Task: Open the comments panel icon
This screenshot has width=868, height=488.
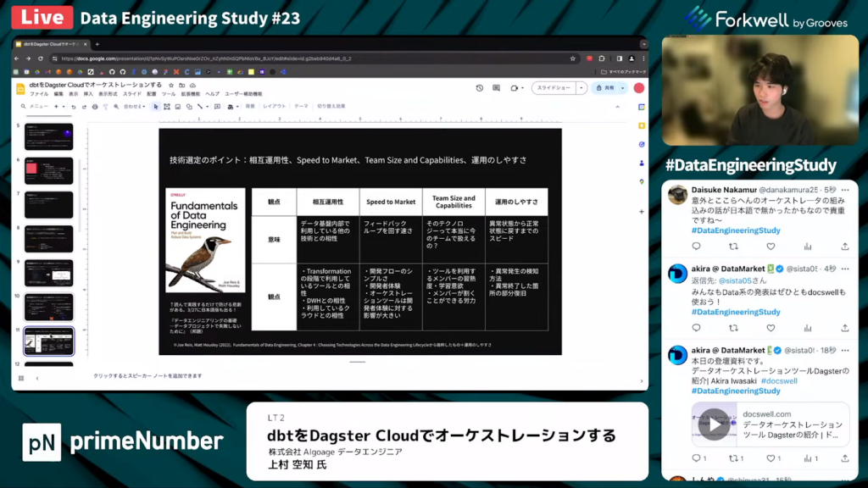Action: tap(497, 88)
